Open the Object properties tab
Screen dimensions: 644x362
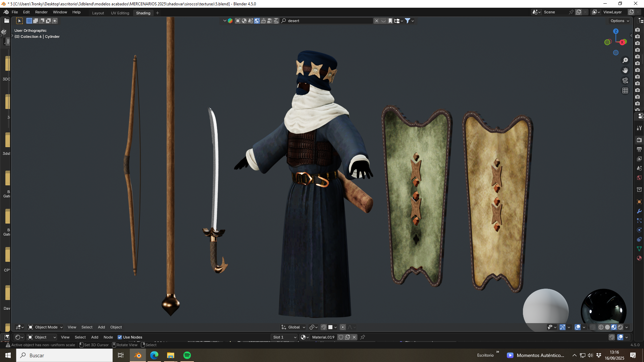coord(639,202)
